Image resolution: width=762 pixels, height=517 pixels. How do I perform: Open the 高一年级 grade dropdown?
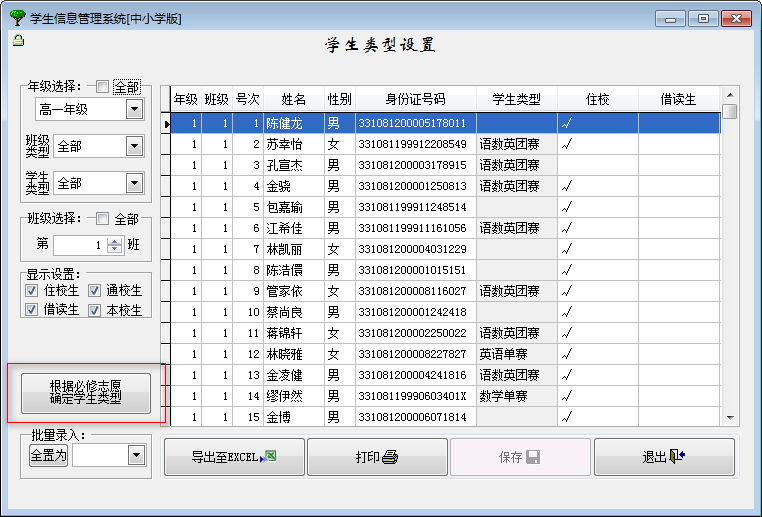click(134, 109)
